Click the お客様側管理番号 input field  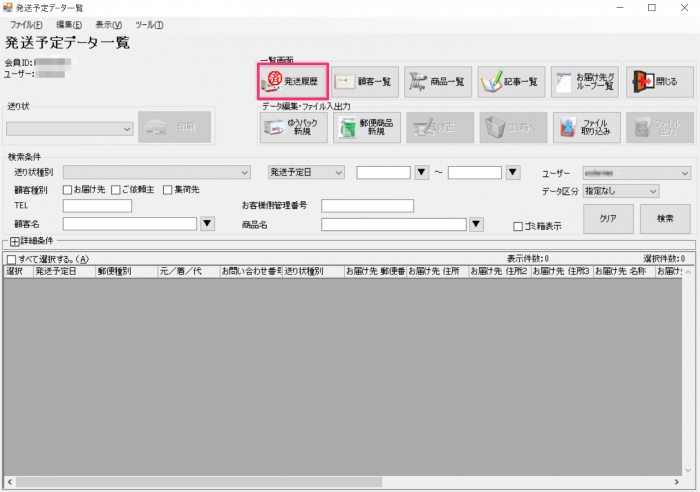367,206
